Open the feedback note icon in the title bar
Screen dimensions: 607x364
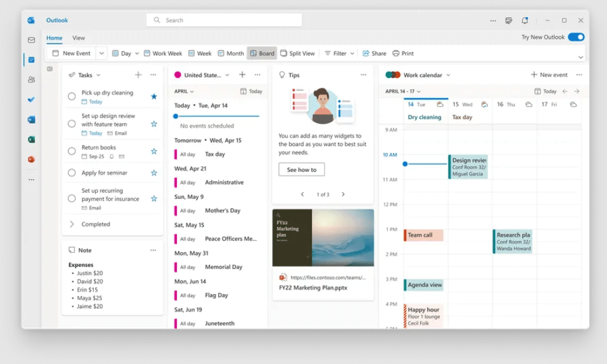(509, 20)
